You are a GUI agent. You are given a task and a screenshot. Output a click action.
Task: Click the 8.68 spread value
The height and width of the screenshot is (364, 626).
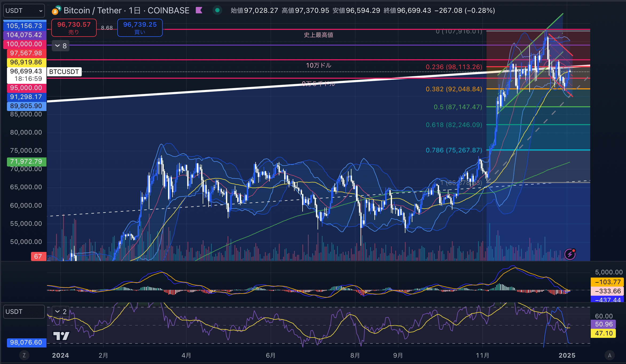point(107,28)
